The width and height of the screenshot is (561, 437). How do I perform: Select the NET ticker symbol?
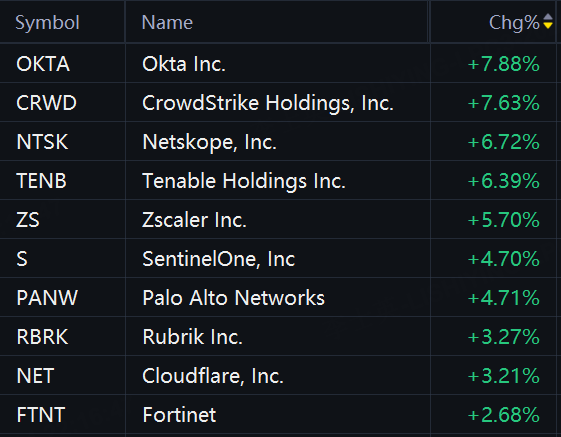(35, 376)
